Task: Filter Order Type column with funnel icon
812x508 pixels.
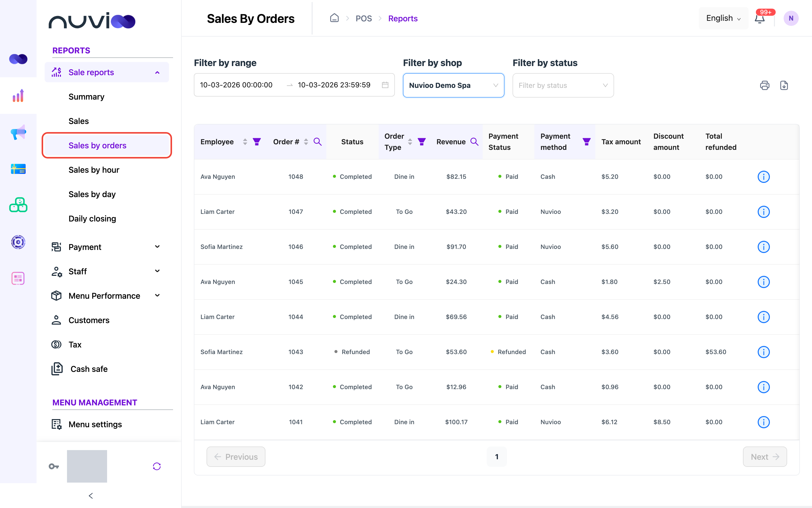Action: (422, 142)
